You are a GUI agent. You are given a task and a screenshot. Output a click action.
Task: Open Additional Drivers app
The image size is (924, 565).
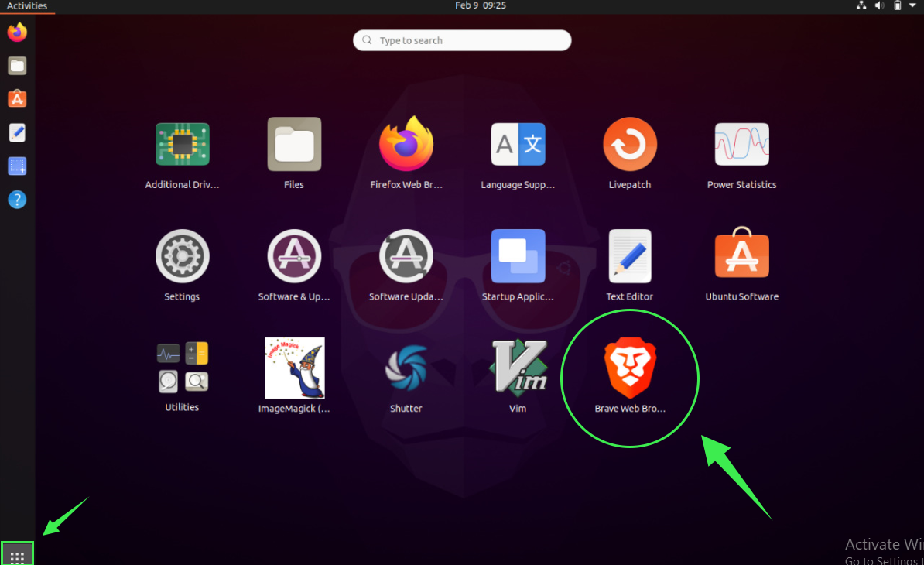tap(182, 144)
